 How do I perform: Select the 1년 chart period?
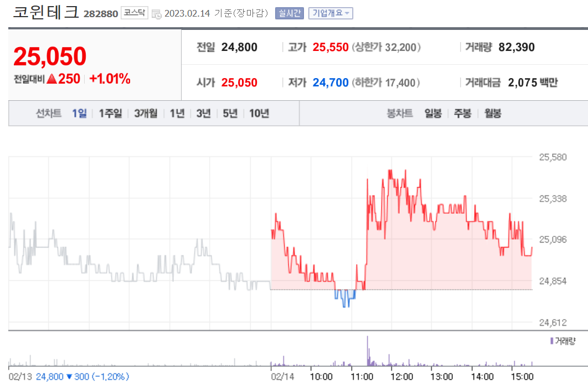click(x=177, y=114)
